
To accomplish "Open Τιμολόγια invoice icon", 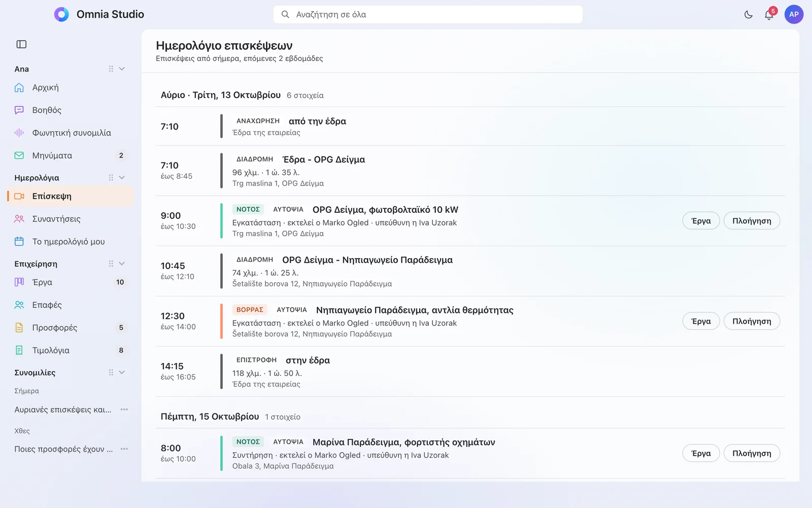I will point(19,350).
